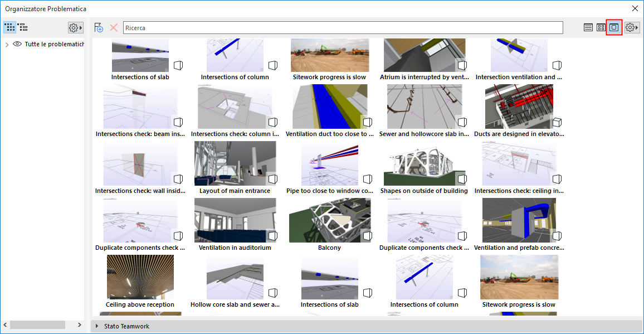Select the Ventilation in auditorium thumbnail
The height and width of the screenshot is (334, 644).
(x=235, y=220)
